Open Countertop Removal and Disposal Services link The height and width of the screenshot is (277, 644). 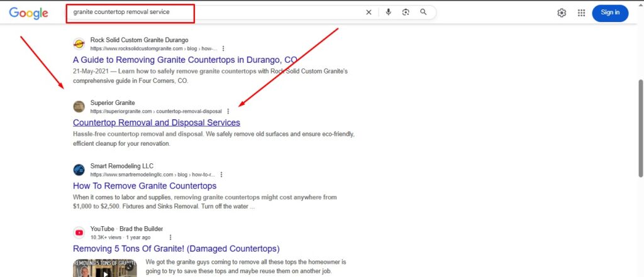[157, 122]
